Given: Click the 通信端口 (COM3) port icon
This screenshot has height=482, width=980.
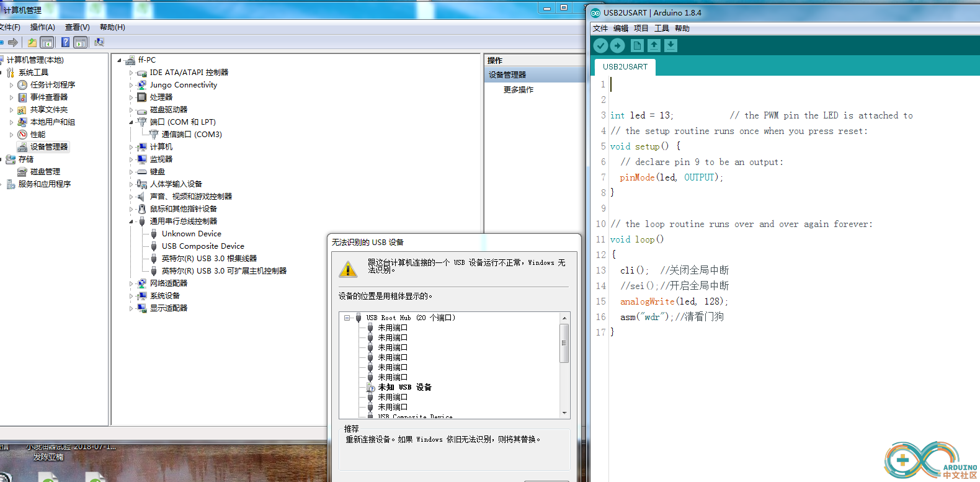Looking at the screenshot, I should point(154,135).
